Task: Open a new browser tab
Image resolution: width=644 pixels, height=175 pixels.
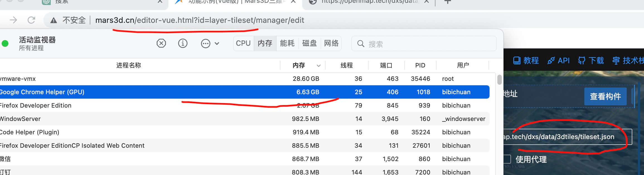Action: point(447,2)
